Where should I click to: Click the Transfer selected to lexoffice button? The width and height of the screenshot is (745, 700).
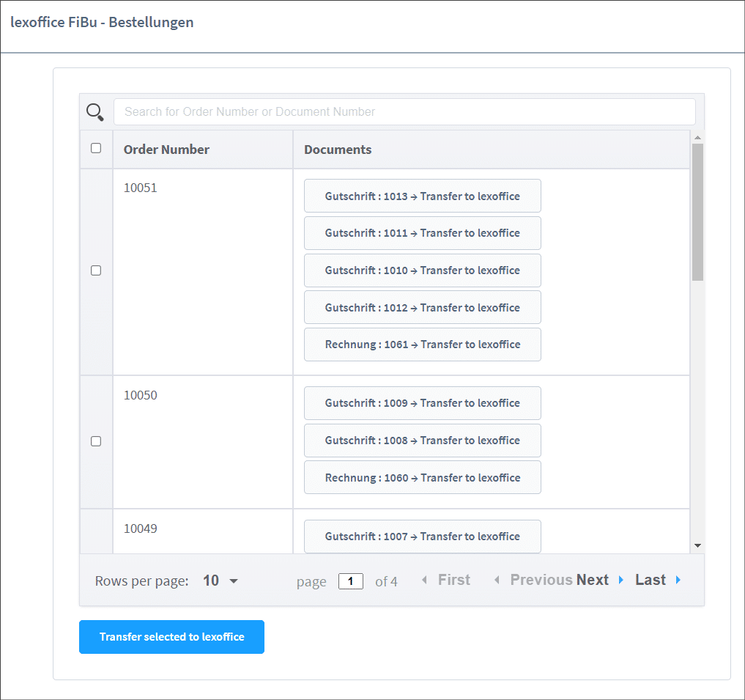pos(171,637)
